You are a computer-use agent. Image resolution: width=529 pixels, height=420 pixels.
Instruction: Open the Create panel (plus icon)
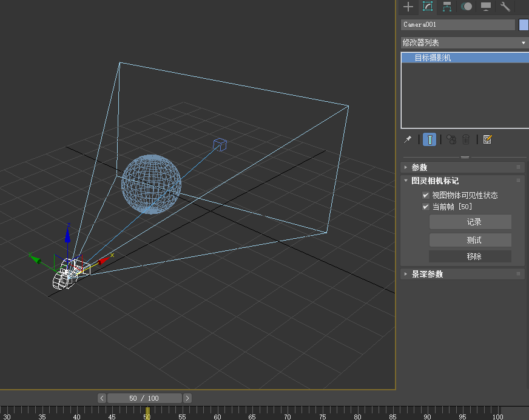[x=408, y=7]
